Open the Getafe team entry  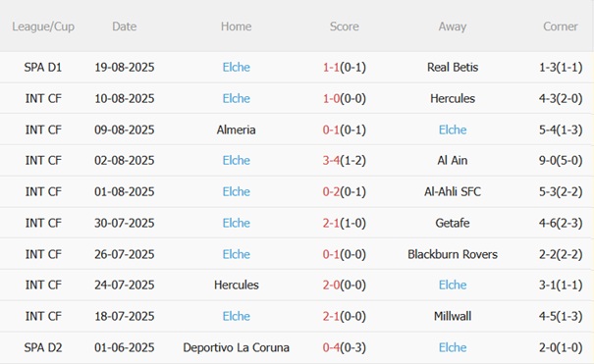[453, 223]
